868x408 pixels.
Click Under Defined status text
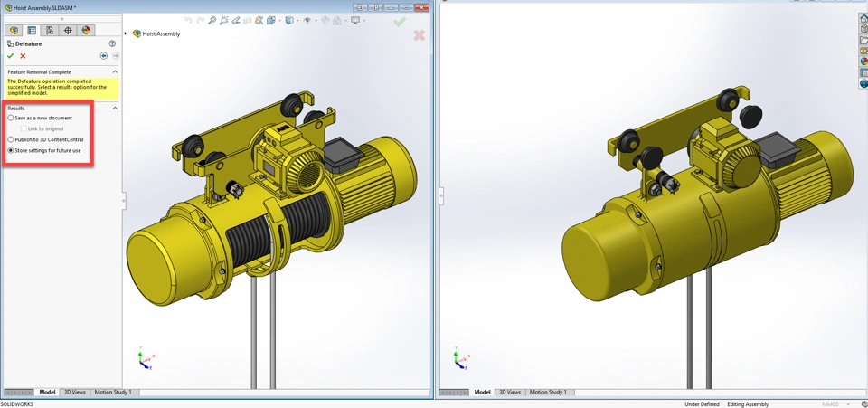click(x=702, y=404)
